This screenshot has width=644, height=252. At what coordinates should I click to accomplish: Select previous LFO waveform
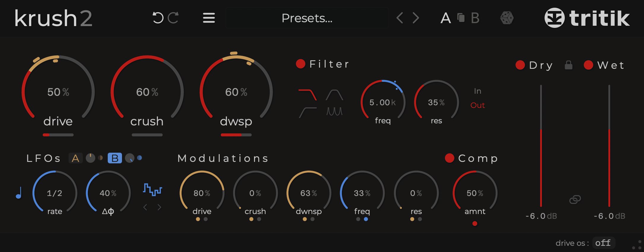tap(145, 207)
